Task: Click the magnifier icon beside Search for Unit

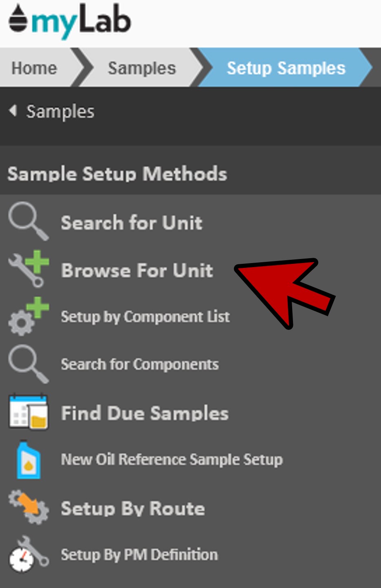Action: click(28, 221)
